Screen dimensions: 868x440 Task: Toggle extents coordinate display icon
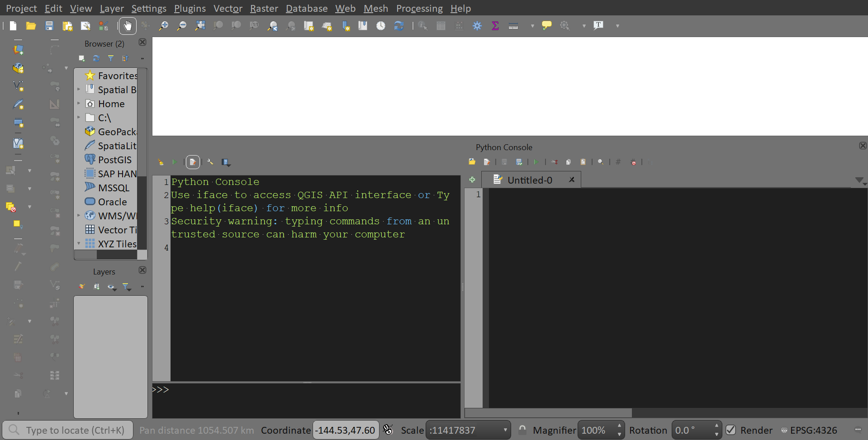click(388, 430)
